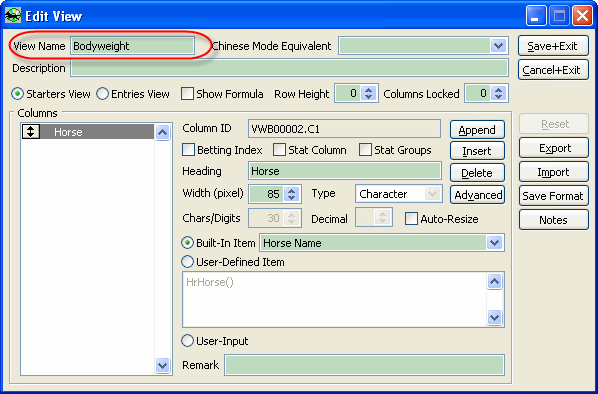Image resolution: width=598 pixels, height=394 pixels.
Task: Click the View Name field containing Bodyweight
Action: tap(132, 46)
